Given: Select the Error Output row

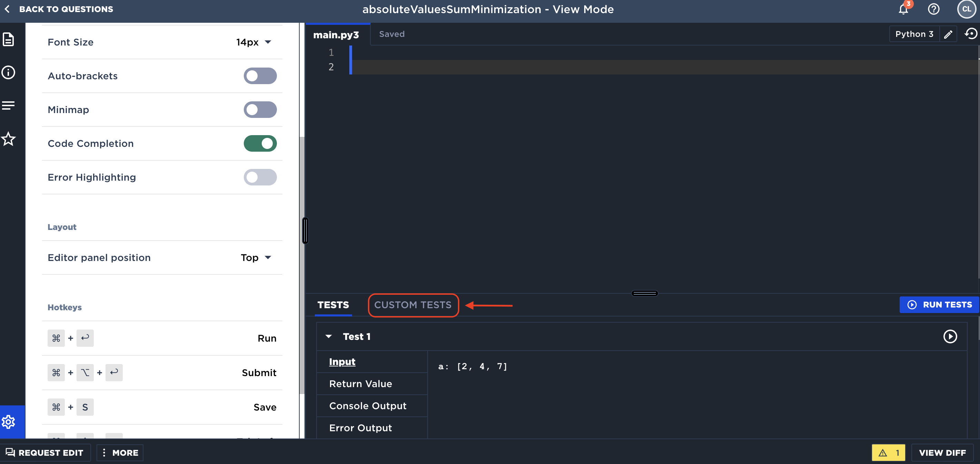Looking at the screenshot, I should (x=372, y=428).
